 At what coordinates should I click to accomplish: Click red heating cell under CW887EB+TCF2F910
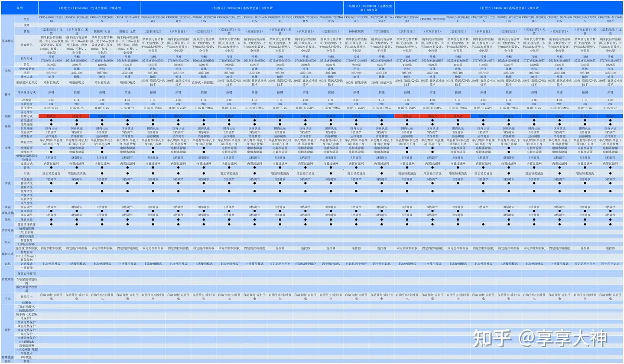432,116
